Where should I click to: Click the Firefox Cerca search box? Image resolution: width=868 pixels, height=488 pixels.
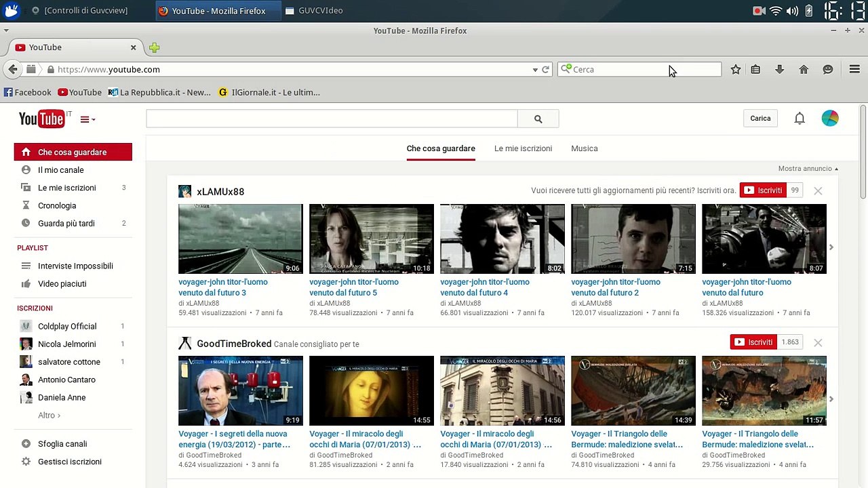point(639,69)
